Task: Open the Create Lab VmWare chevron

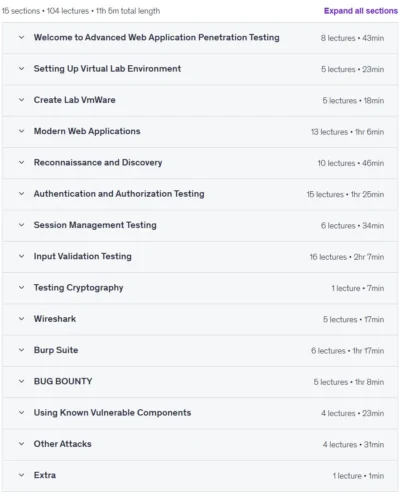Action: point(21,100)
